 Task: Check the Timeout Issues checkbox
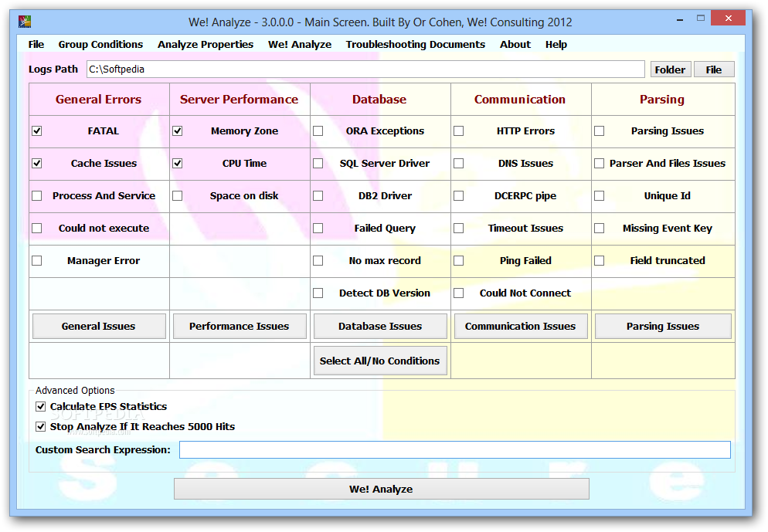point(459,229)
